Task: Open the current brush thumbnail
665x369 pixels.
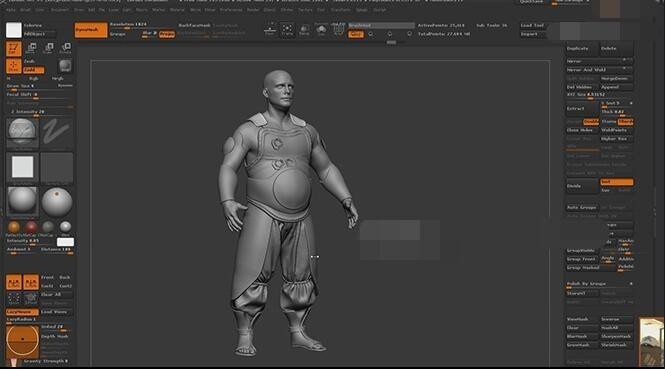Action: point(22,133)
